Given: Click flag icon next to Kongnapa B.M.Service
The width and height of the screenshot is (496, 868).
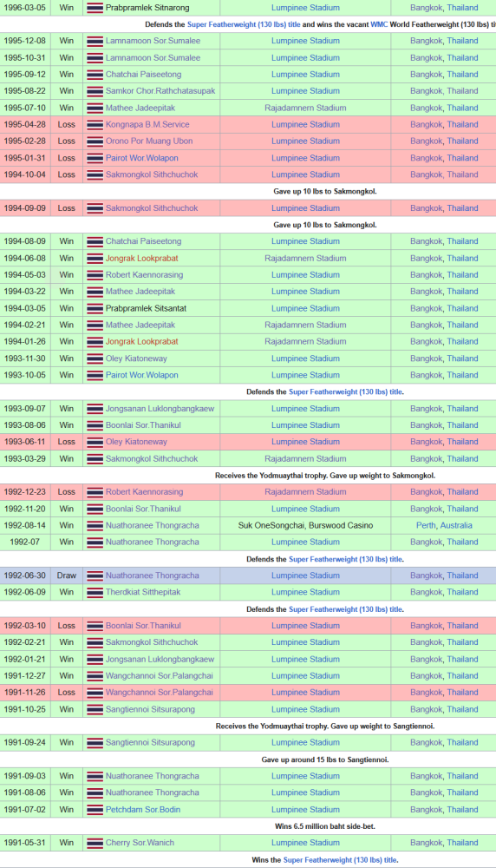Looking at the screenshot, I should pos(95,124).
